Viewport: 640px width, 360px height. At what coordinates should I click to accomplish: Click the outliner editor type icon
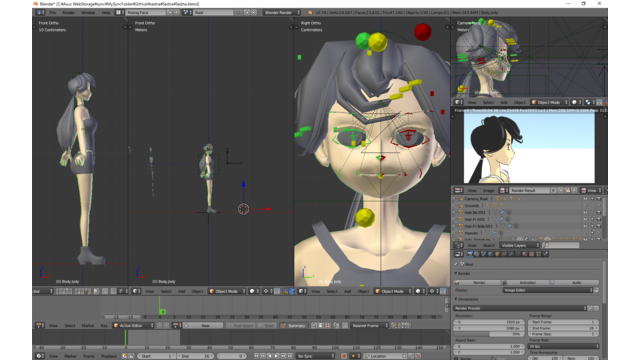(459, 245)
